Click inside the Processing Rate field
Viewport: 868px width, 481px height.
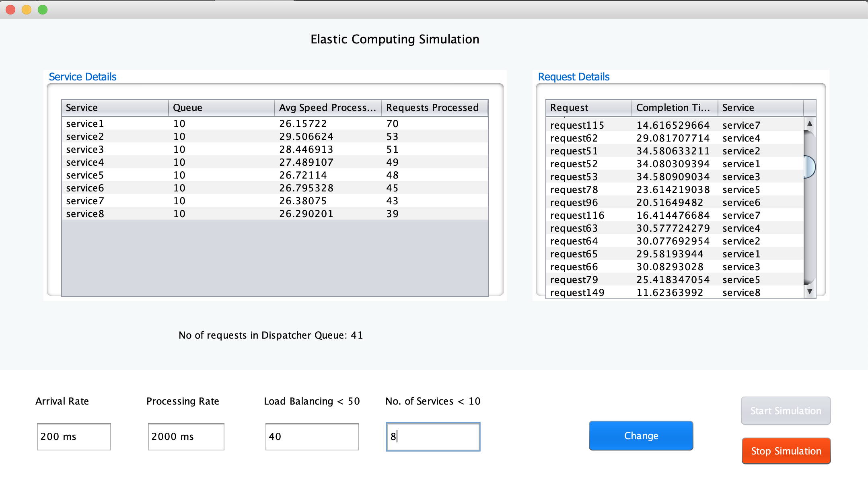[x=186, y=436]
